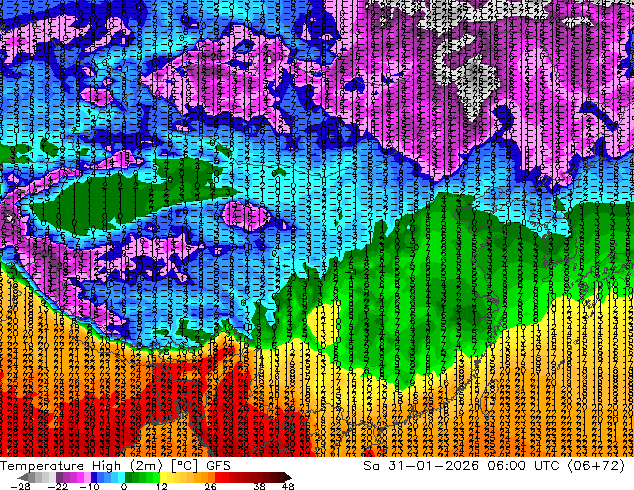
Task: Pick the yellow legend swatch above 12
Action: (163, 477)
